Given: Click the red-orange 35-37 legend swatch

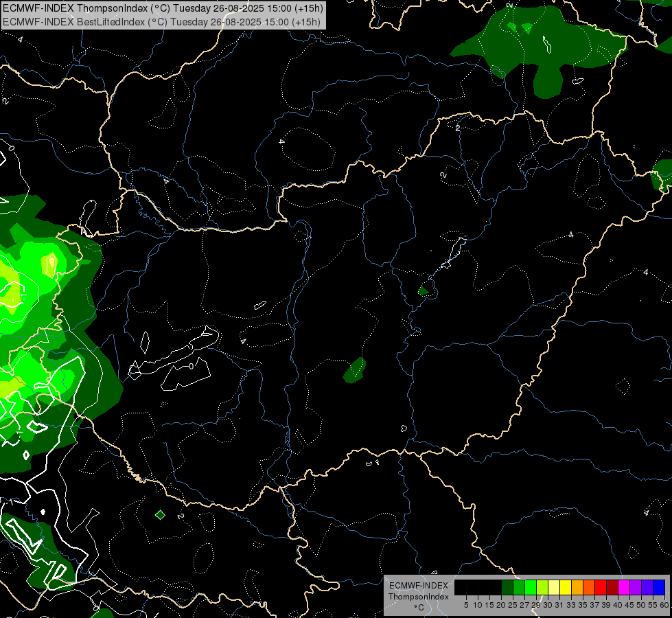Looking at the screenshot, I should (x=589, y=587).
